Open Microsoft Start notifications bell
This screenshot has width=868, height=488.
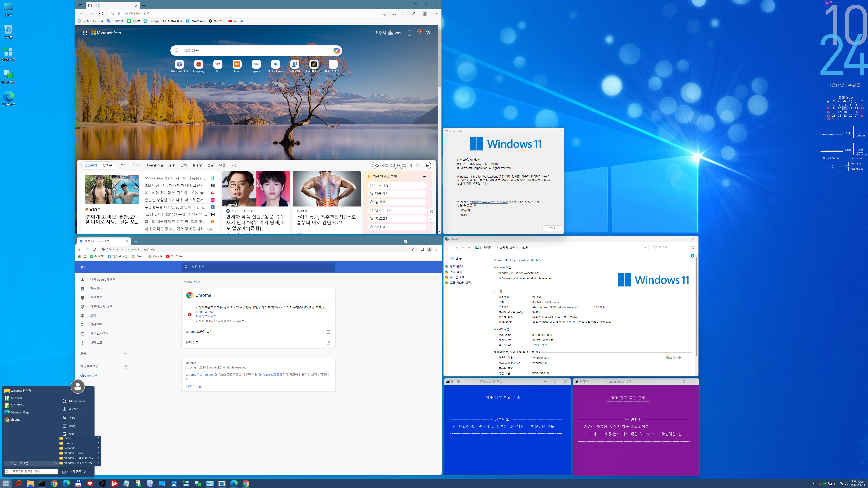(x=418, y=33)
